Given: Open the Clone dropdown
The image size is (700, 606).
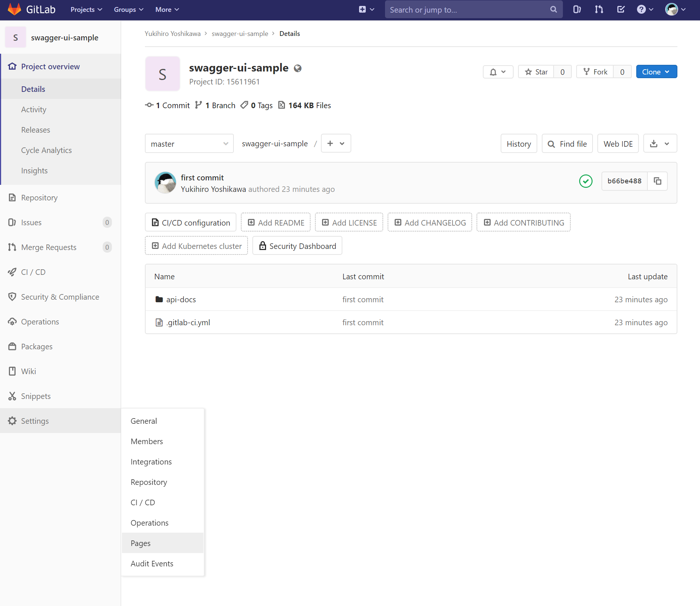Looking at the screenshot, I should point(656,72).
